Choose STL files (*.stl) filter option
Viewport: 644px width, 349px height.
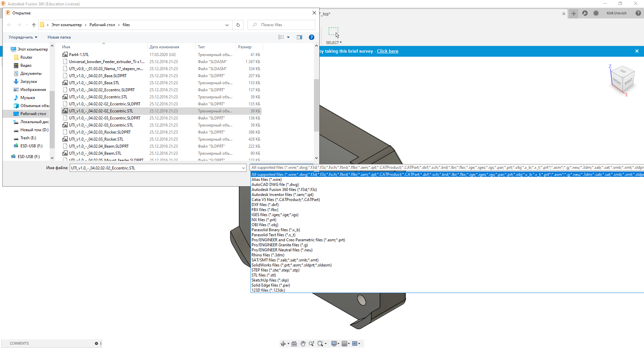264,275
